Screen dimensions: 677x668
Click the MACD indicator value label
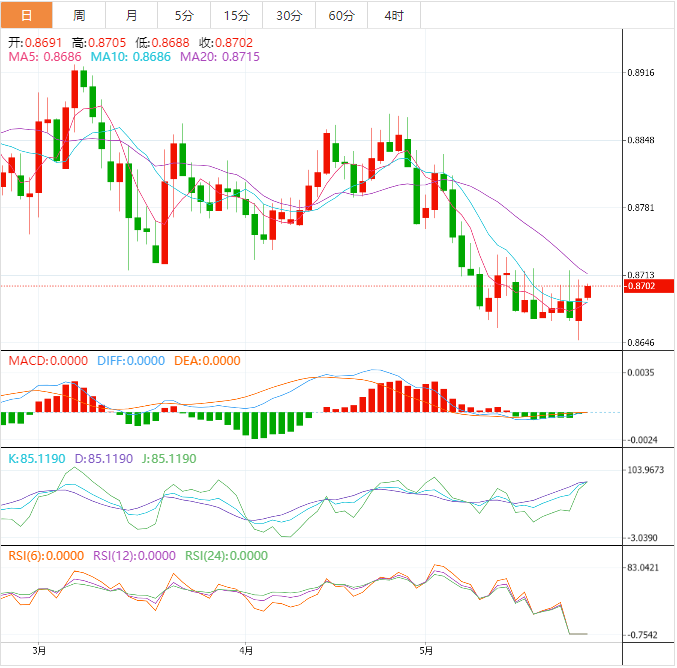(48, 361)
